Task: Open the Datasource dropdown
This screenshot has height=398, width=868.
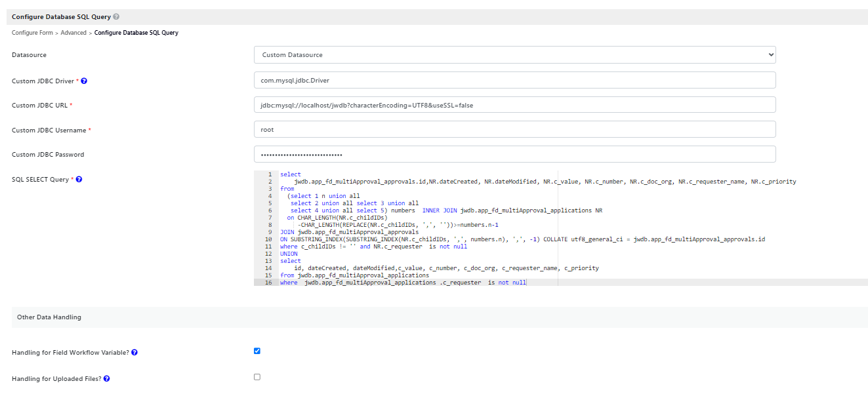Action: click(x=514, y=55)
